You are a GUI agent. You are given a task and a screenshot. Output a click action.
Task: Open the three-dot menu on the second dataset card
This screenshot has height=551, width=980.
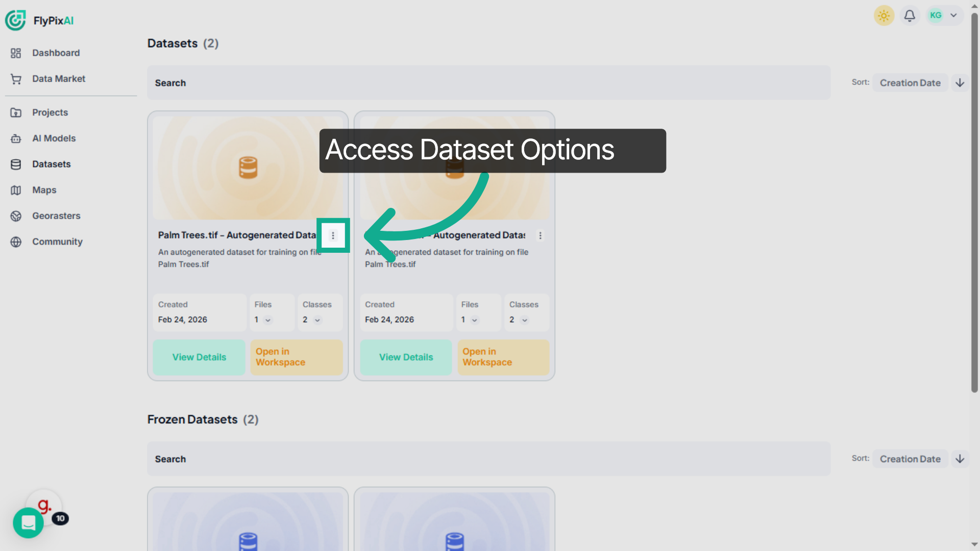[540, 235]
